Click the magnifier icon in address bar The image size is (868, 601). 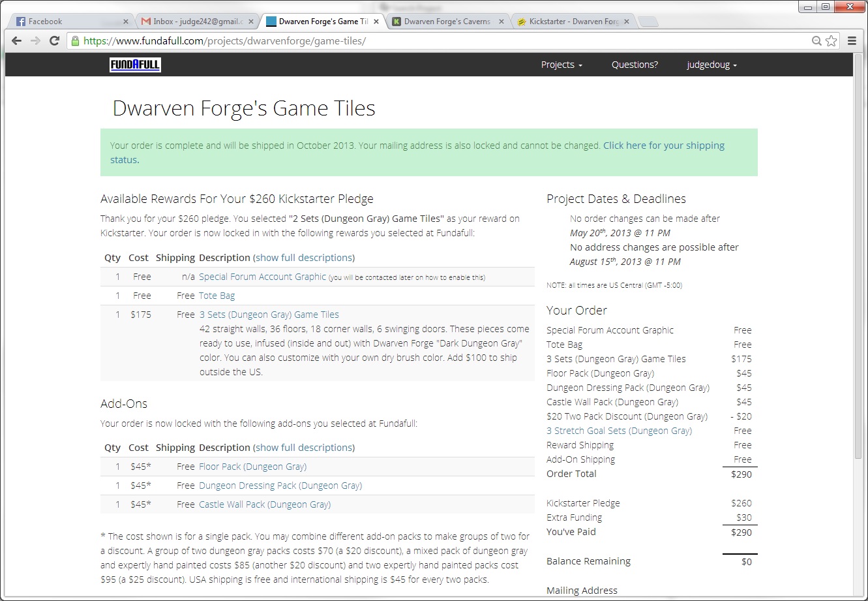click(816, 40)
